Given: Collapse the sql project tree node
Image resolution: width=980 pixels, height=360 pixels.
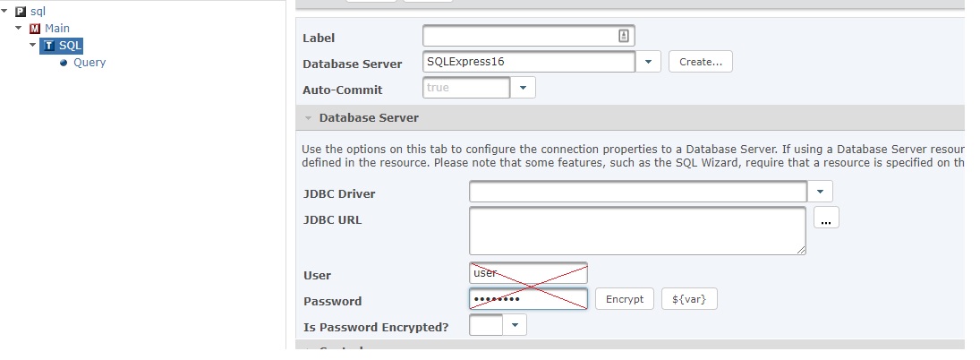Looking at the screenshot, I should tap(5, 12).
